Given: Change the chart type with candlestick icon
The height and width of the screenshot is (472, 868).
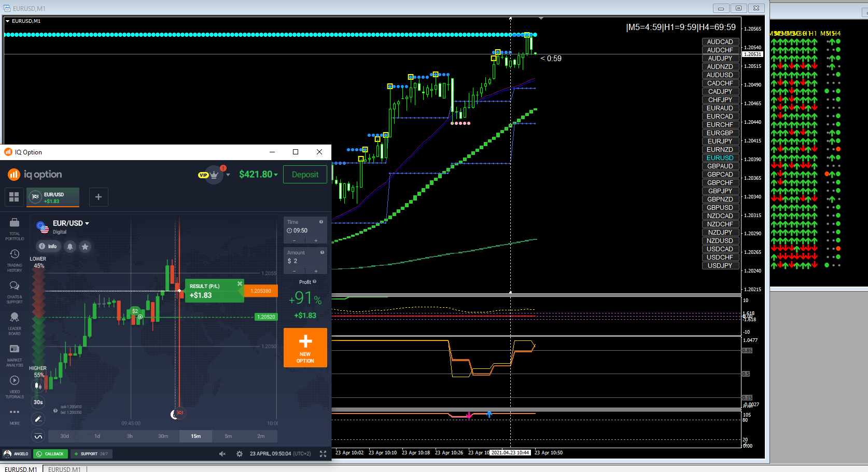Looking at the screenshot, I should [x=38, y=385].
